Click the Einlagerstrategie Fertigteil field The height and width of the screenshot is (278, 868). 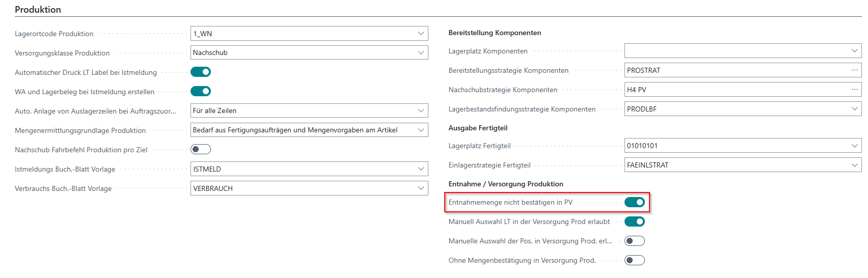pyautogui.click(x=734, y=165)
